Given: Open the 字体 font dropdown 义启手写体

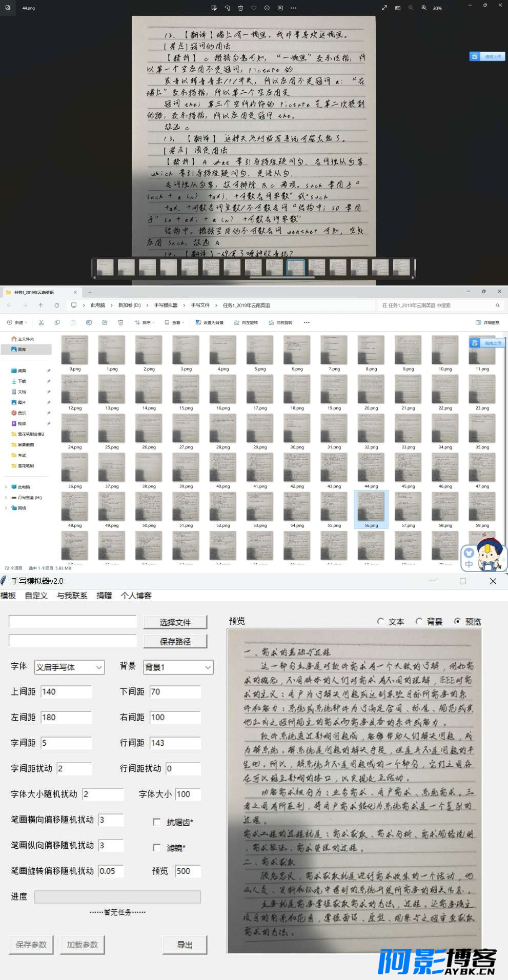Looking at the screenshot, I should [x=69, y=667].
